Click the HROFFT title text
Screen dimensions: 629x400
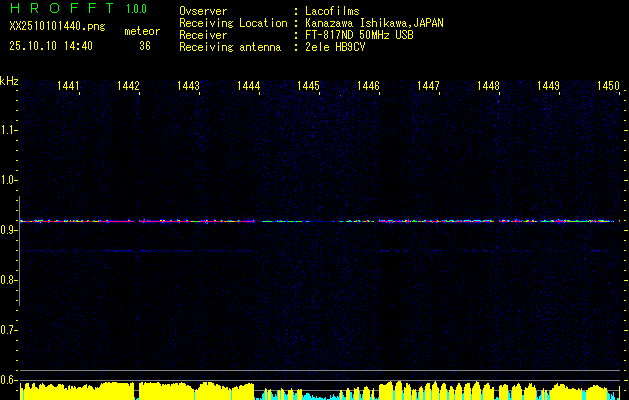point(60,9)
